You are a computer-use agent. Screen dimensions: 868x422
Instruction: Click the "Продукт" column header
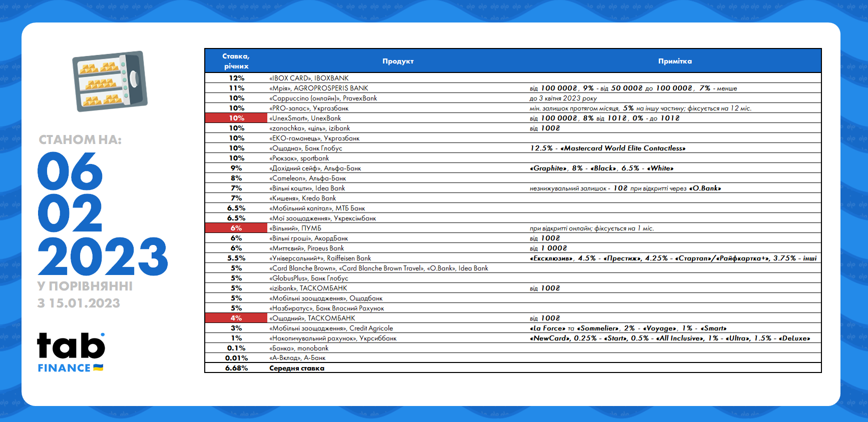tap(398, 61)
